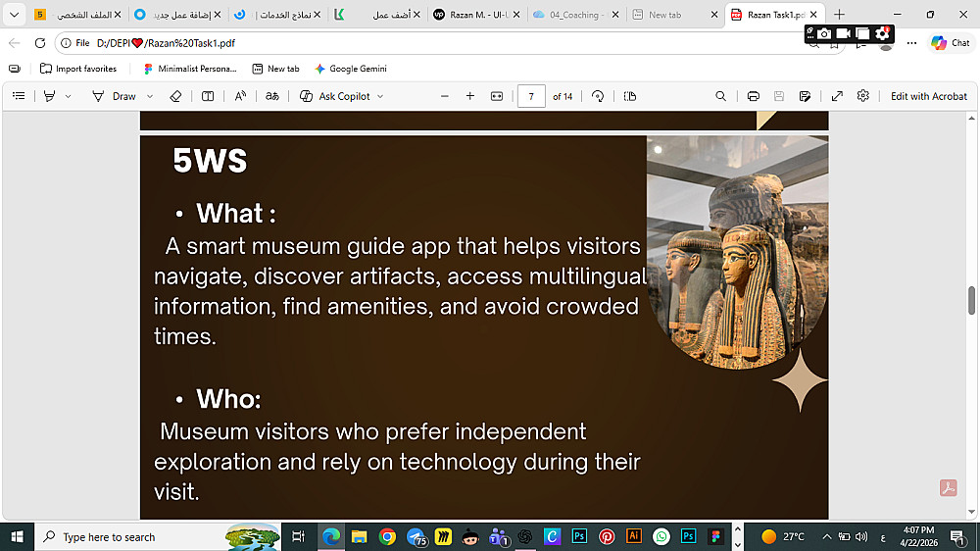Choose the Add text tool

tap(208, 96)
